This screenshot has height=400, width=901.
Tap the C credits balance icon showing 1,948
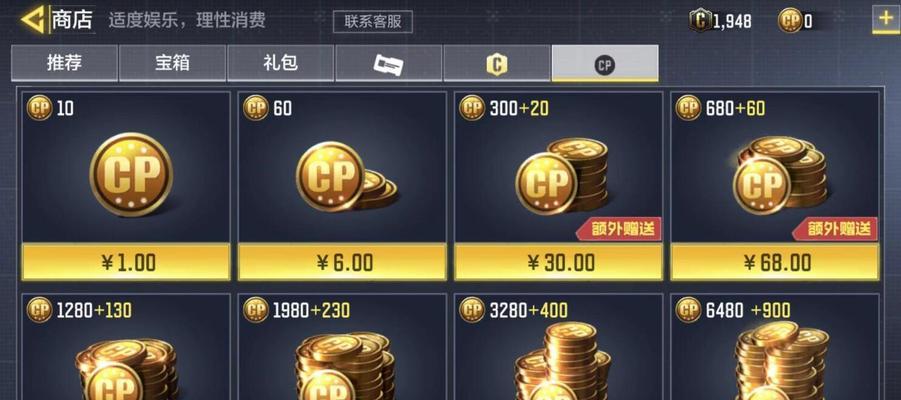coord(700,21)
